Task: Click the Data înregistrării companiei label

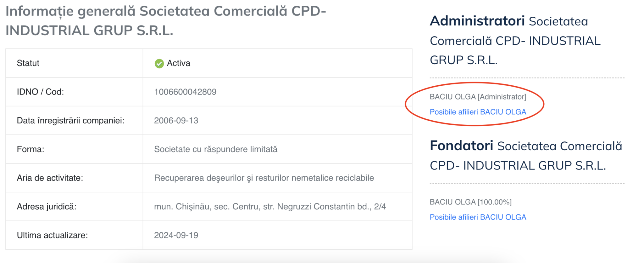Action: (x=70, y=121)
